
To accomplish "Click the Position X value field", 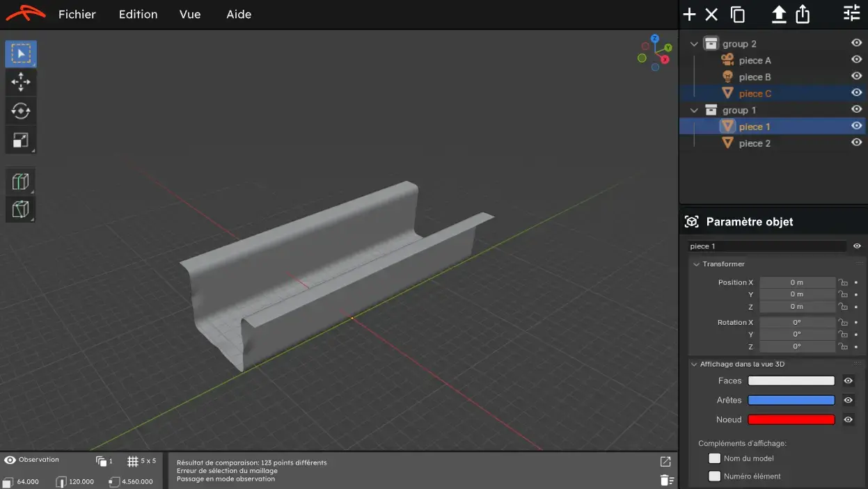I will click(x=797, y=282).
